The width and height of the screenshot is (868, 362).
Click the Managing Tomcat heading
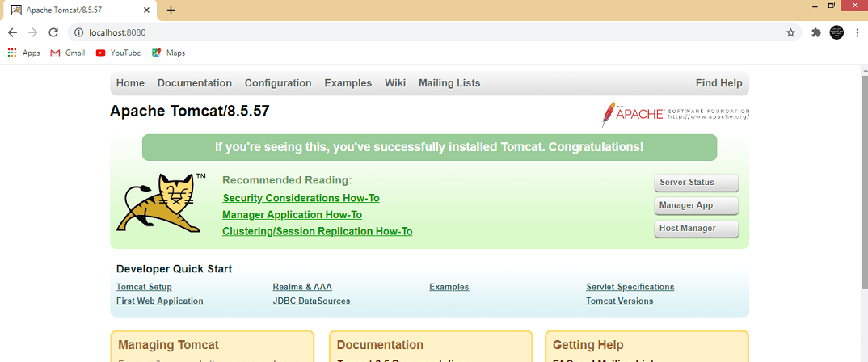[168, 345]
